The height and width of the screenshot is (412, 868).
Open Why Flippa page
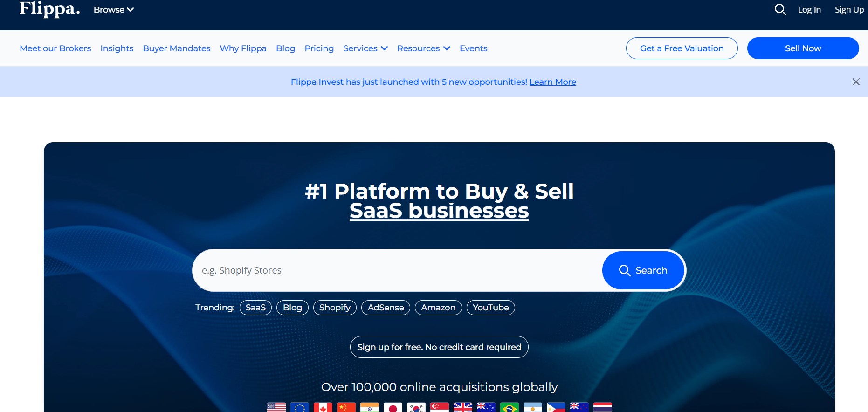[243, 48]
